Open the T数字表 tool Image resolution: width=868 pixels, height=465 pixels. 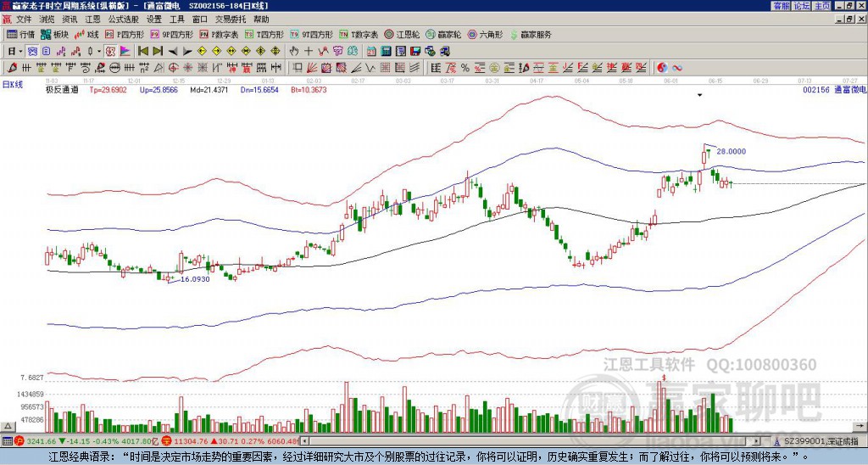tap(359, 34)
